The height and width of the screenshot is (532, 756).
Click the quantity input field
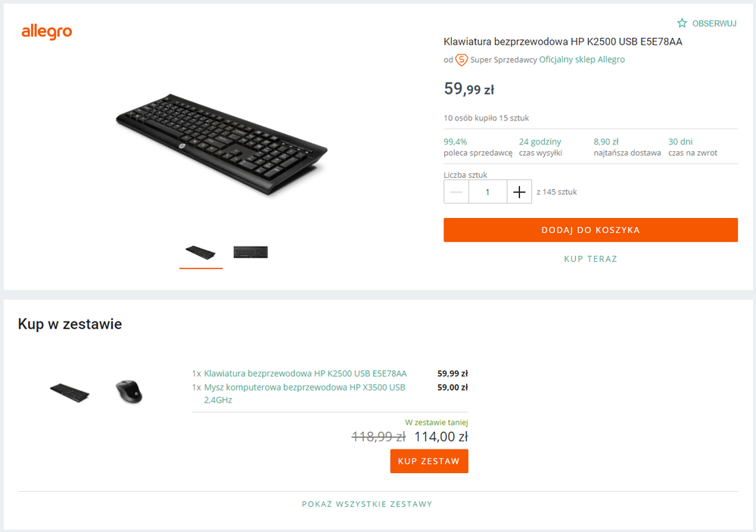pos(487,192)
